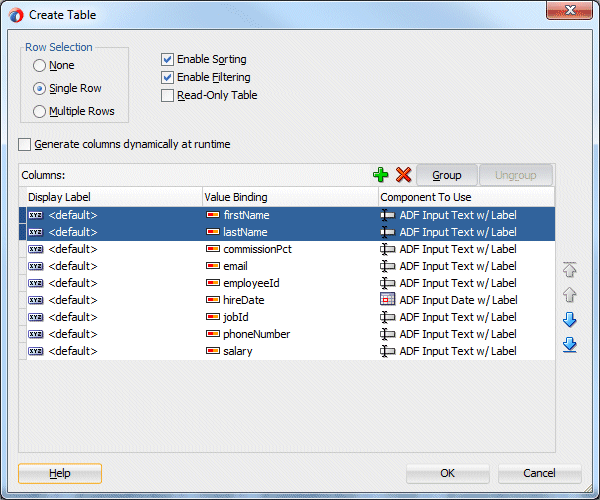Viewport: 600px width, 500px height.
Task: Click the JDeveloper icon in the title bar
Action: click(16, 15)
